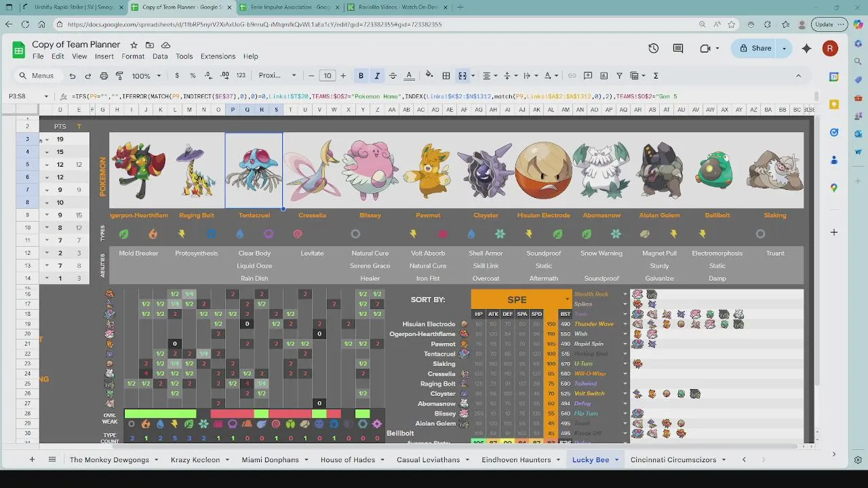This screenshot has height=488, width=868.
Task: Print the spreadsheet using printer icon
Action: [x=104, y=76]
